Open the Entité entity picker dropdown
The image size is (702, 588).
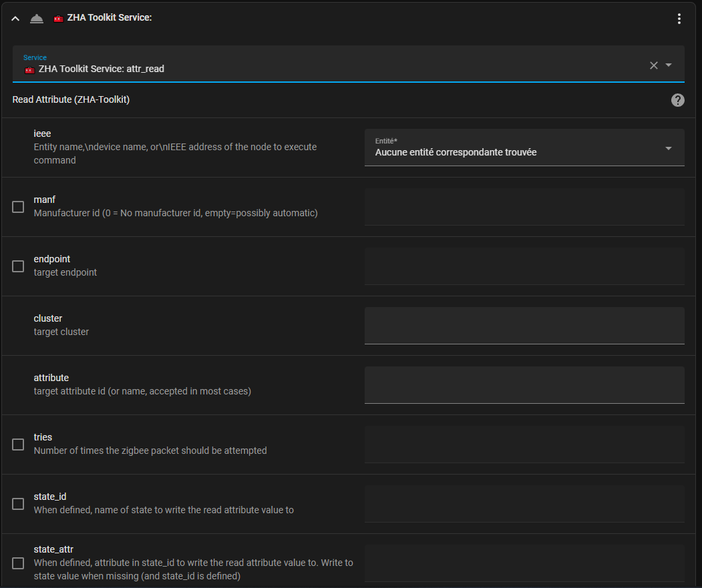[524, 148]
